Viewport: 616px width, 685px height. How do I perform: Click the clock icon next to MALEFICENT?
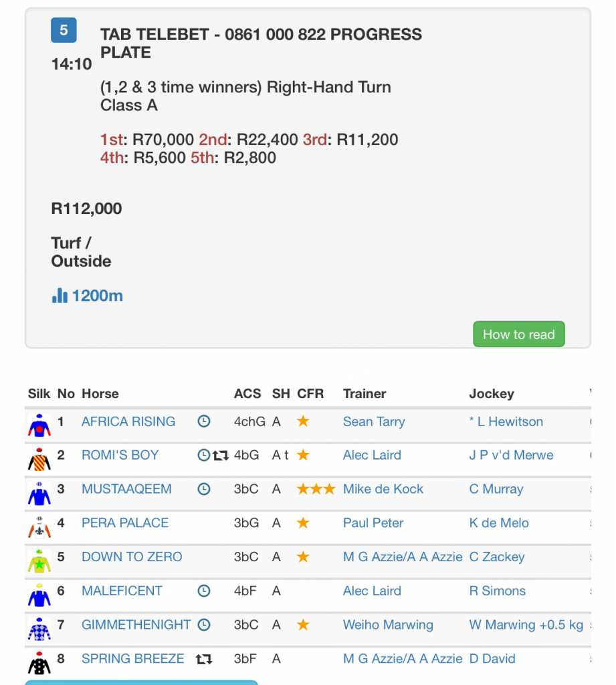pos(204,591)
